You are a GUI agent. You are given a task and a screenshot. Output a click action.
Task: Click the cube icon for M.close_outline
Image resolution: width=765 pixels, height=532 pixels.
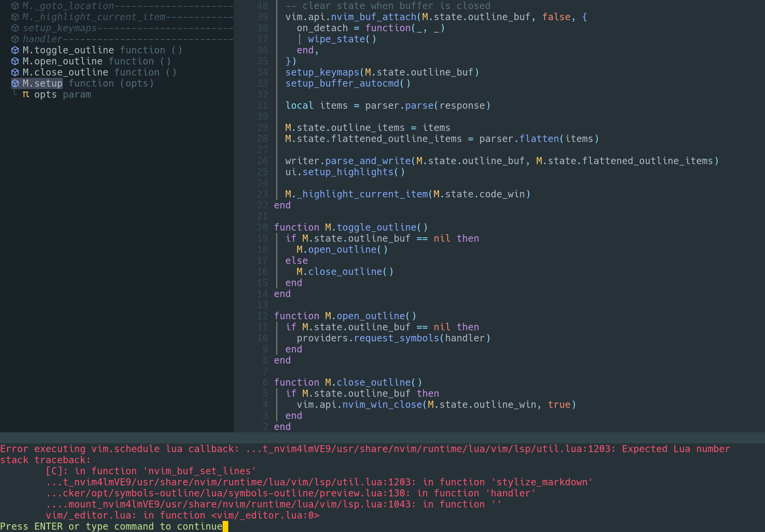pyautogui.click(x=15, y=72)
